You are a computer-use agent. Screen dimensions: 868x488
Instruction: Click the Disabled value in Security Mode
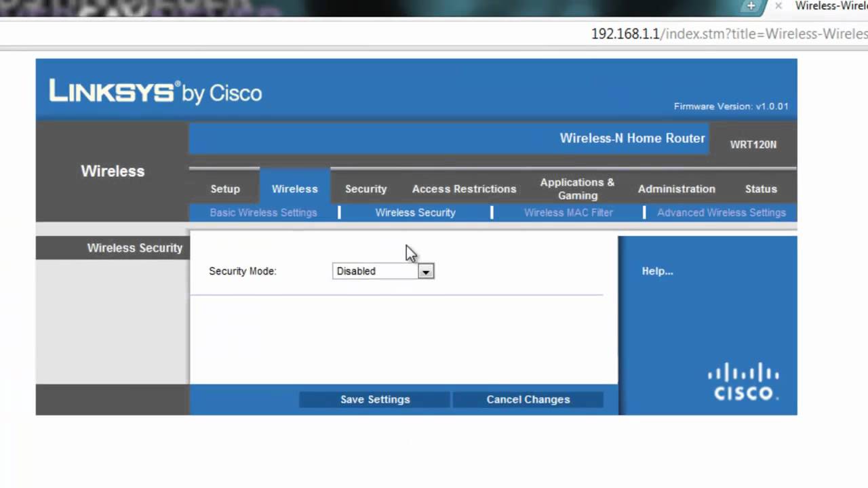(x=356, y=271)
